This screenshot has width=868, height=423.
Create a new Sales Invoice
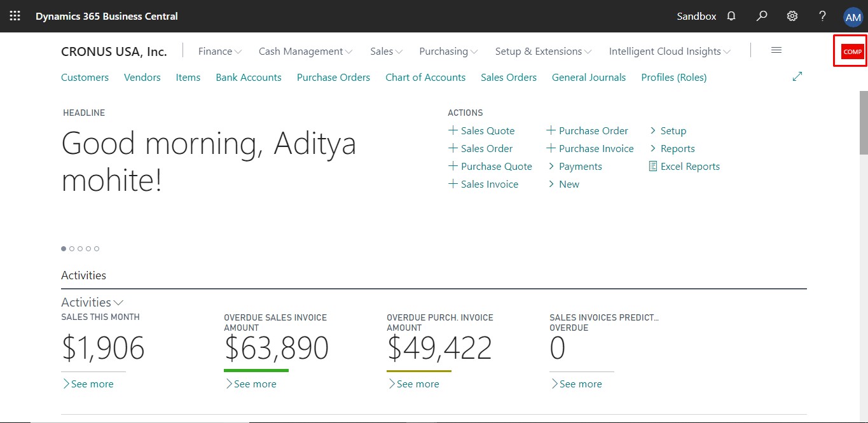click(x=483, y=184)
